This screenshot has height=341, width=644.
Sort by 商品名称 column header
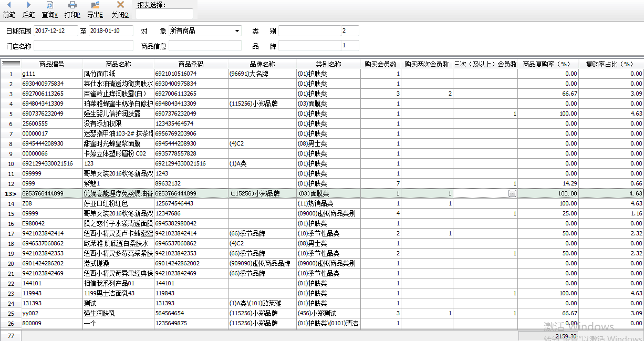[118, 64]
